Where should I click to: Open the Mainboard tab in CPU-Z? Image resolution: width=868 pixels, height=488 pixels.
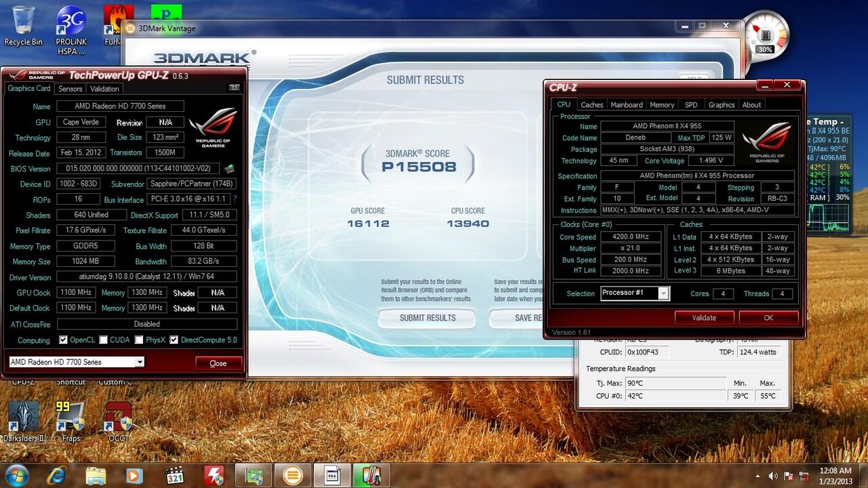pyautogui.click(x=627, y=105)
